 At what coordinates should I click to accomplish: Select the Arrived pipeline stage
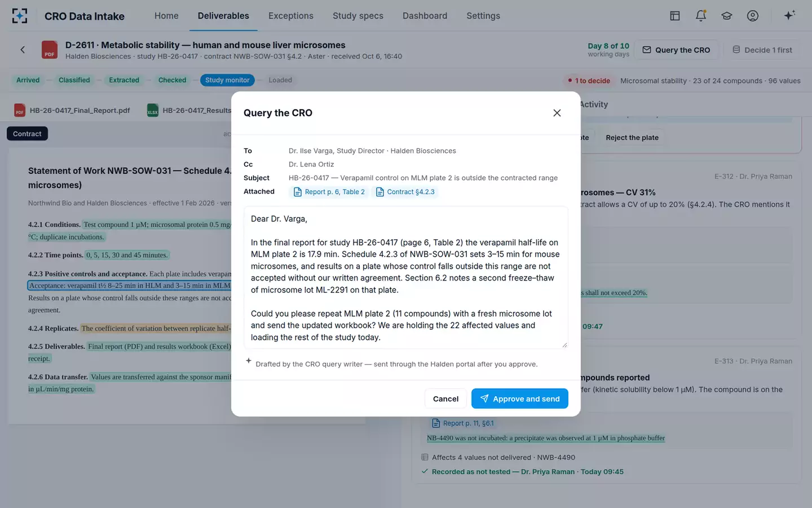28,80
